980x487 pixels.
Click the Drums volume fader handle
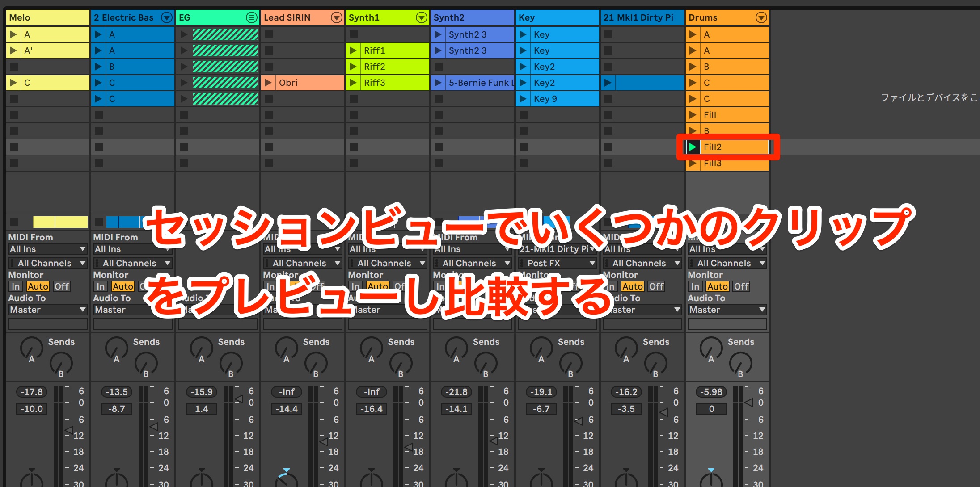tap(748, 403)
